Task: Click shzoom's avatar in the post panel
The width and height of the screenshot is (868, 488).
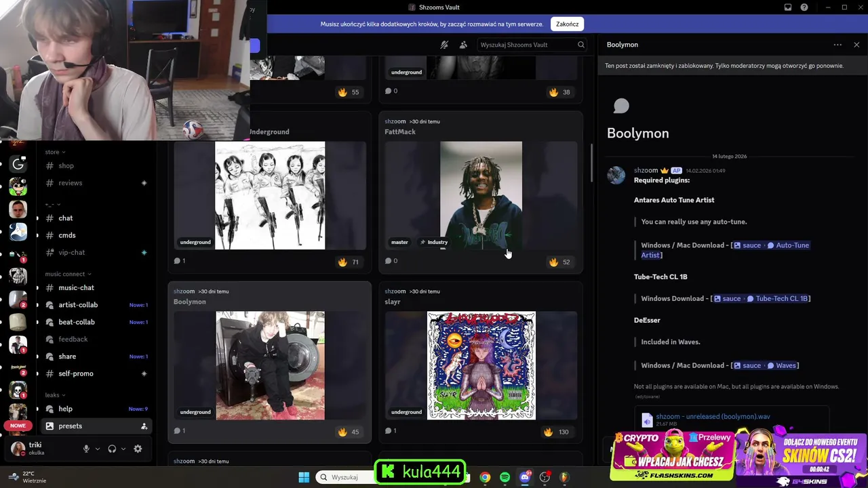Action: [616, 174]
